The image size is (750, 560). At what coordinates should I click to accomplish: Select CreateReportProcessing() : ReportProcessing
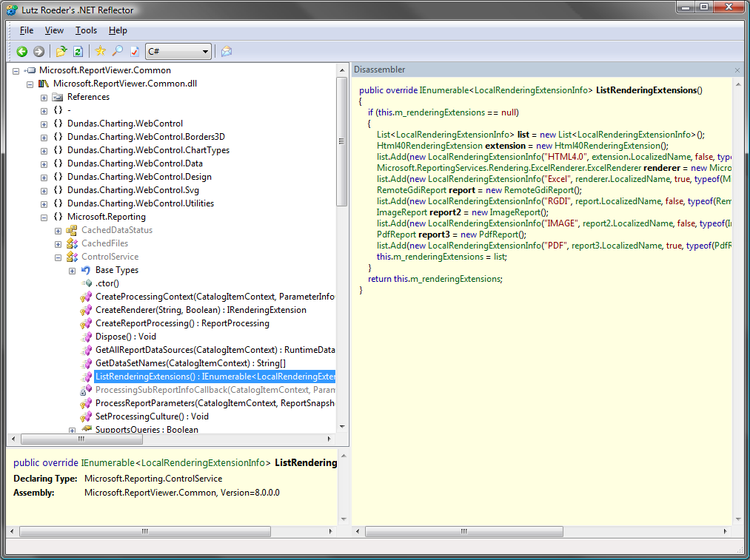click(182, 323)
